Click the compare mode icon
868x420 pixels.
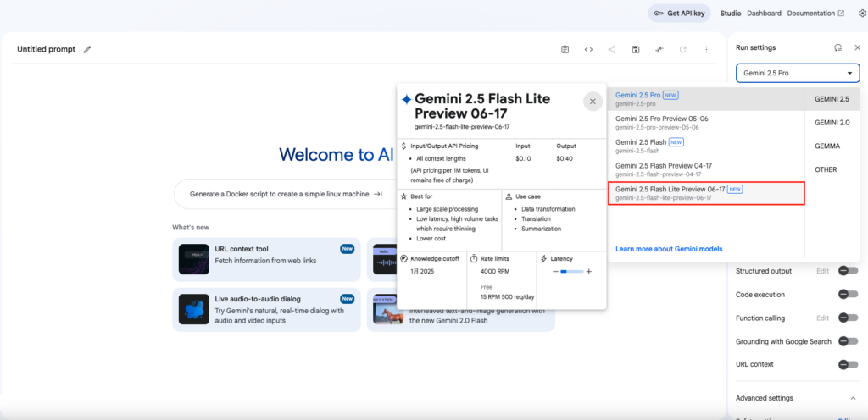point(659,49)
